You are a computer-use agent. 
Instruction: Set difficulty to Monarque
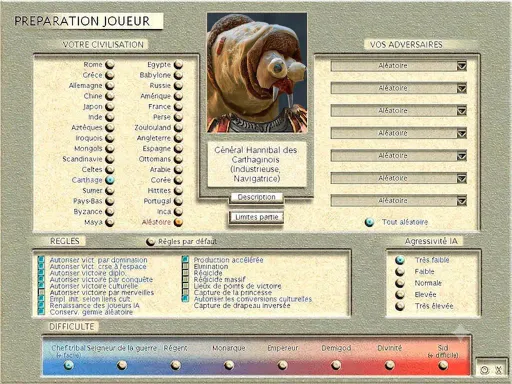(x=229, y=365)
